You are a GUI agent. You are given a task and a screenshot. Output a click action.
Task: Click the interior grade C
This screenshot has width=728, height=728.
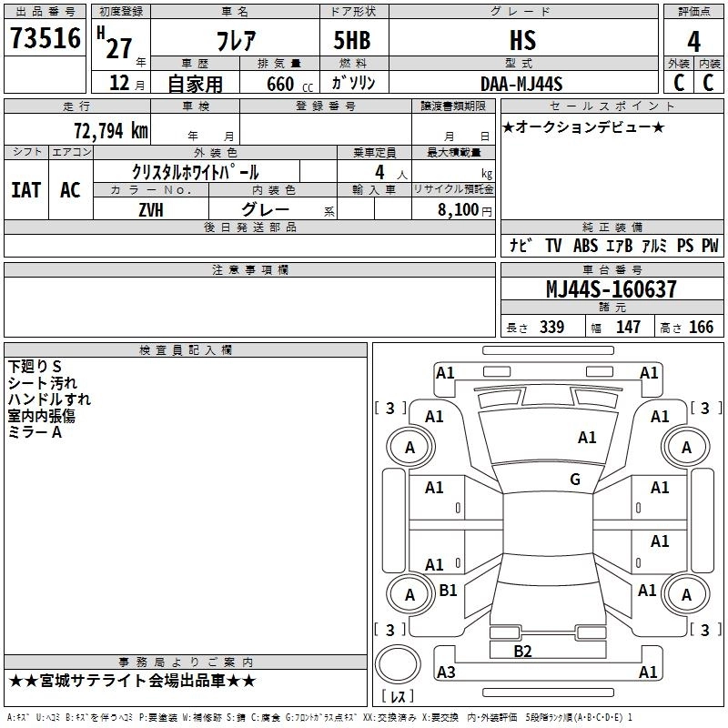coord(708,83)
